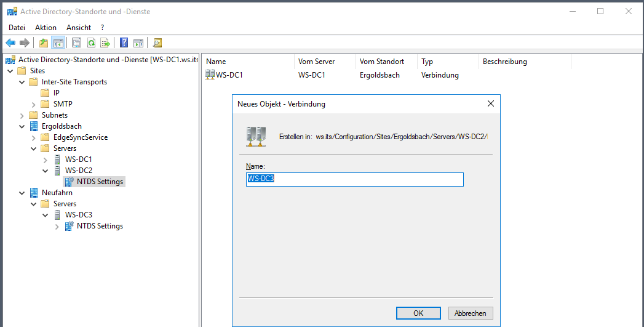This screenshot has height=327, width=644.
Task: Select the IP transport folder
Action: (50, 93)
